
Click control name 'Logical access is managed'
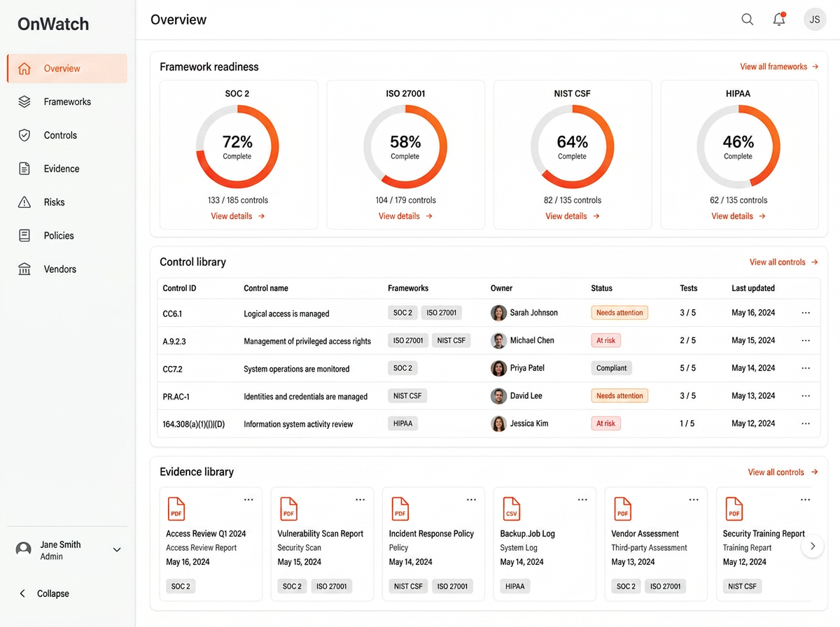pyautogui.click(x=286, y=313)
